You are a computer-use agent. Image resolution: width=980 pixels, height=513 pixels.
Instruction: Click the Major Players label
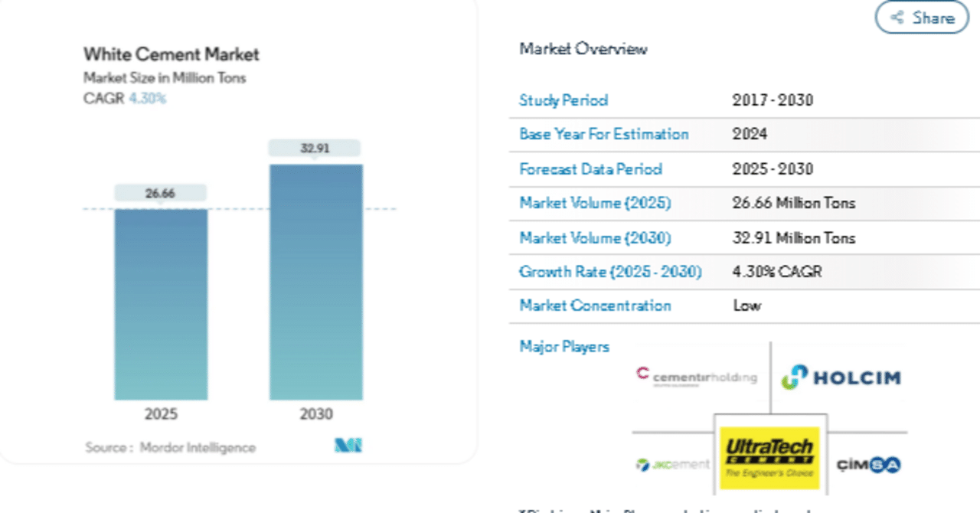(x=564, y=347)
